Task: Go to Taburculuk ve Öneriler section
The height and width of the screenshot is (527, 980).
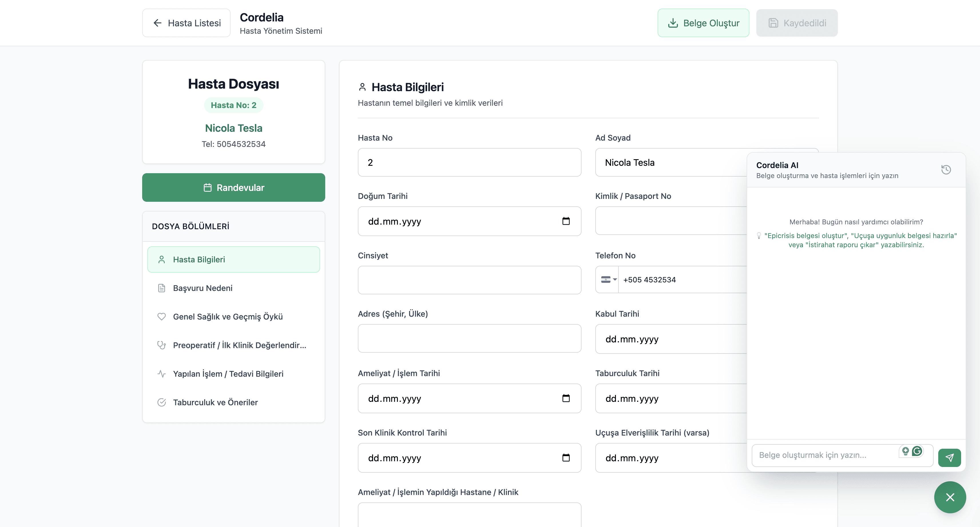Action: [x=215, y=402]
